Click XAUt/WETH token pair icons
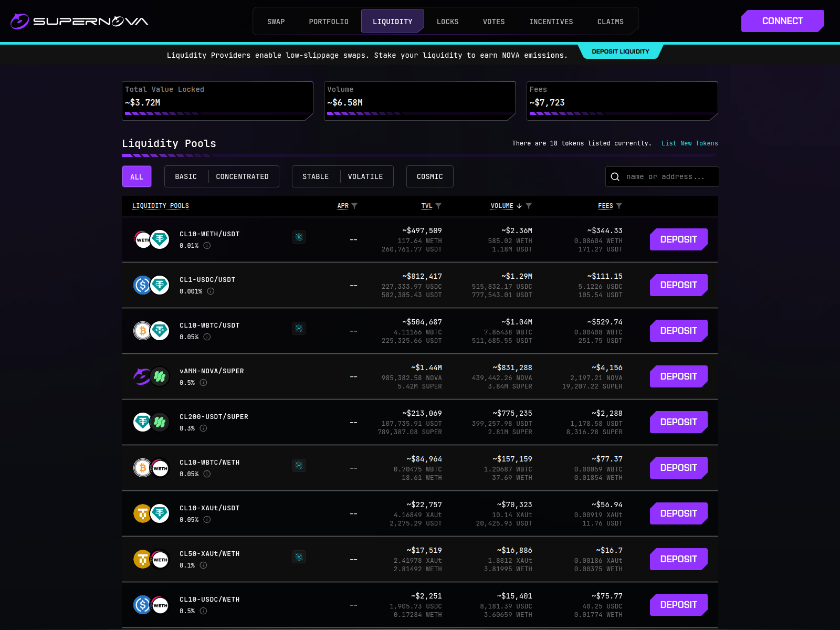The width and height of the screenshot is (840, 630). [x=151, y=560]
